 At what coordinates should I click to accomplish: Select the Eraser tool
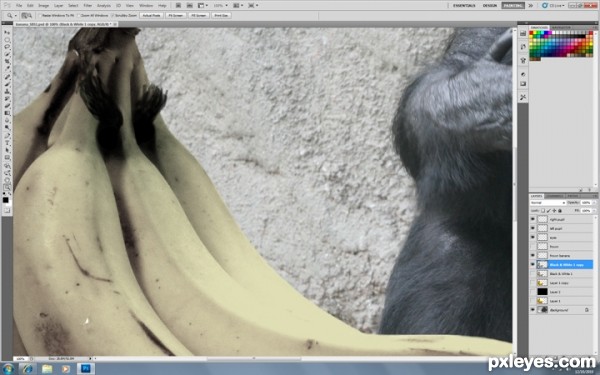click(7, 106)
